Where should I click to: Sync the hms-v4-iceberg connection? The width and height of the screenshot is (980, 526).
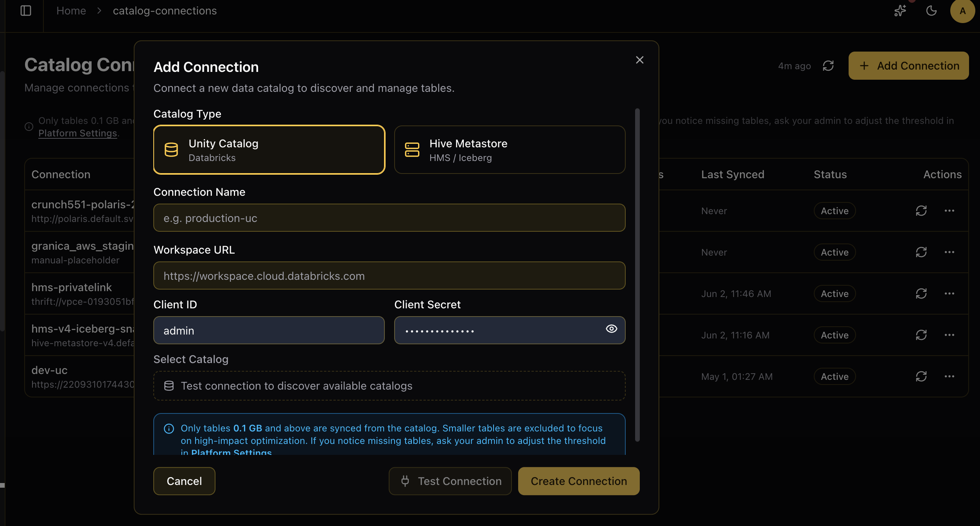click(x=921, y=335)
